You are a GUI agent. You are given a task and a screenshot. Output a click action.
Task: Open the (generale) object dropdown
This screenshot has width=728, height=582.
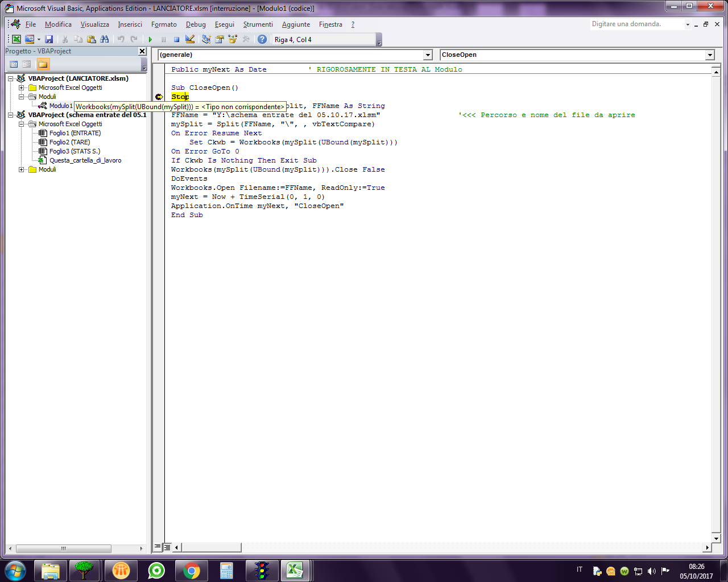428,55
